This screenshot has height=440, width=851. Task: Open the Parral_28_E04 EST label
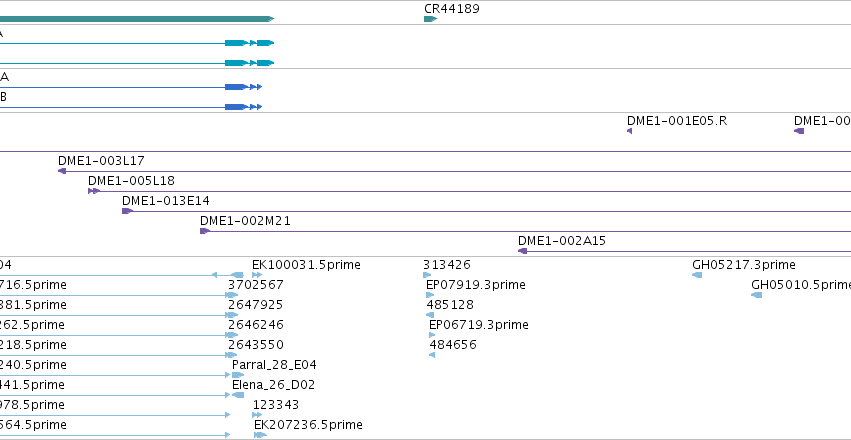tap(274, 365)
